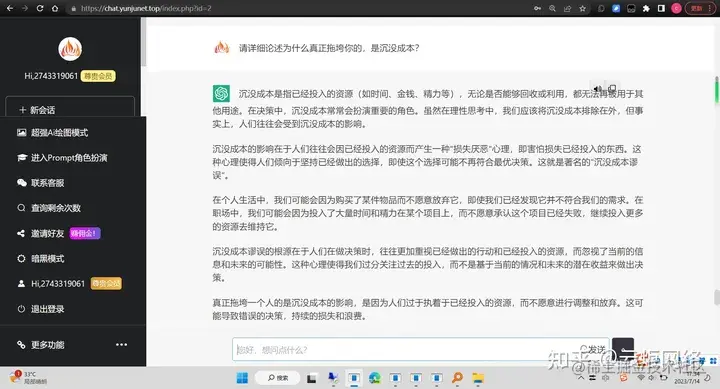This screenshot has width=720, height=389.
Task: Click the flame profile avatar in sidebar
Action: point(70,49)
